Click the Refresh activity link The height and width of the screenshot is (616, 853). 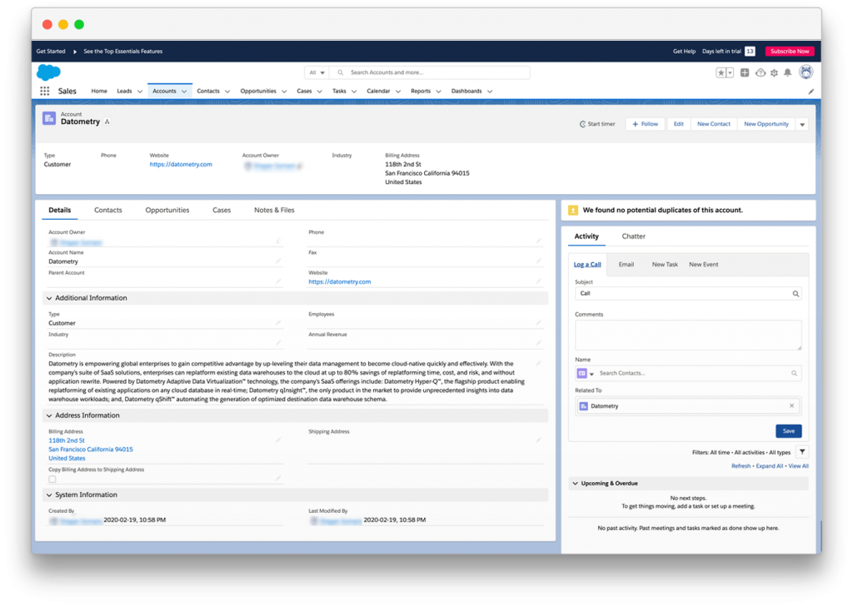click(741, 466)
